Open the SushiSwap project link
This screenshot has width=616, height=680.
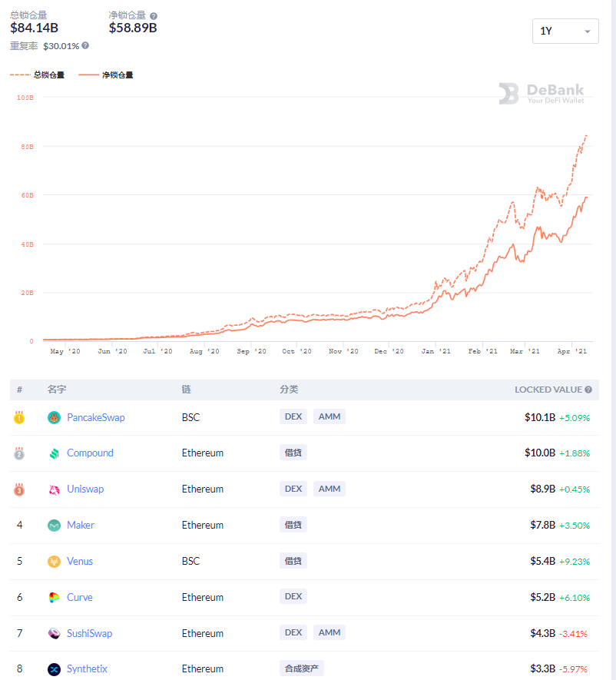[89, 633]
